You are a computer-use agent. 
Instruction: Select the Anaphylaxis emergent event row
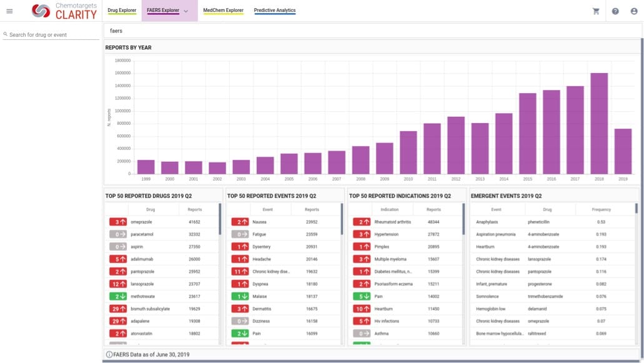553,222
